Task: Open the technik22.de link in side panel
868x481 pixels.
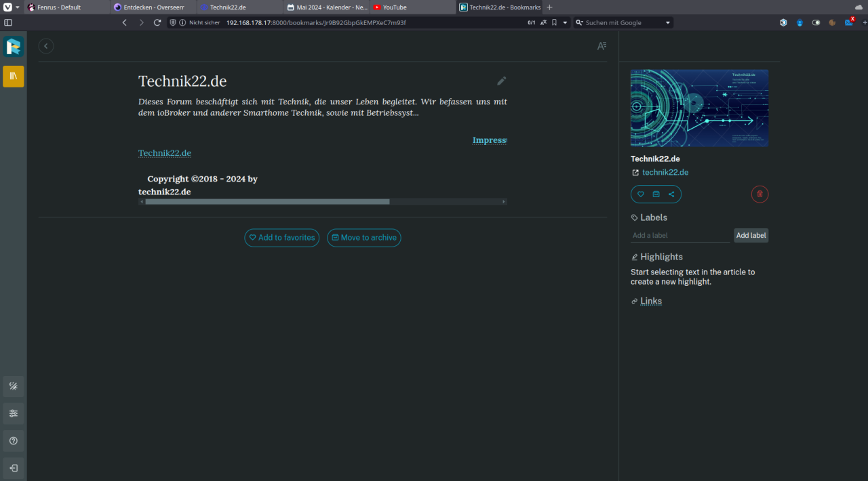Action: click(665, 173)
